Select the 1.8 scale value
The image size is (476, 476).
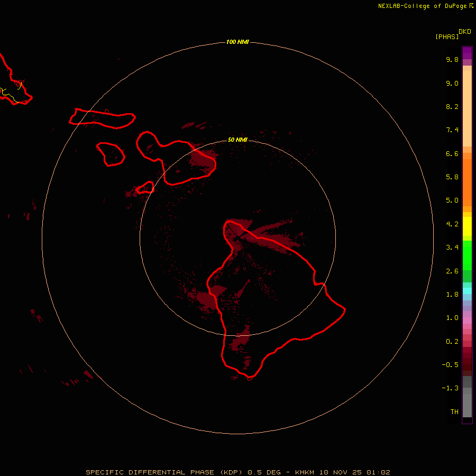(x=452, y=295)
